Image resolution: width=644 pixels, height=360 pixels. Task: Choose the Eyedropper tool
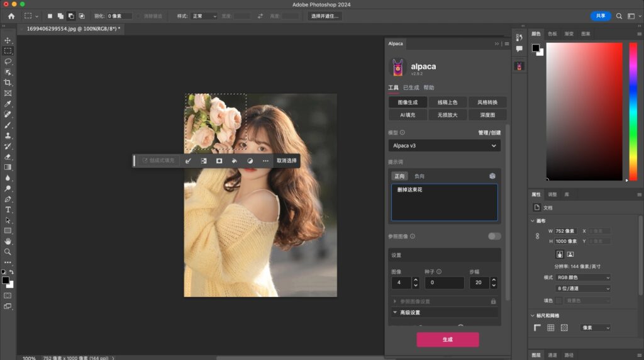pos(8,104)
